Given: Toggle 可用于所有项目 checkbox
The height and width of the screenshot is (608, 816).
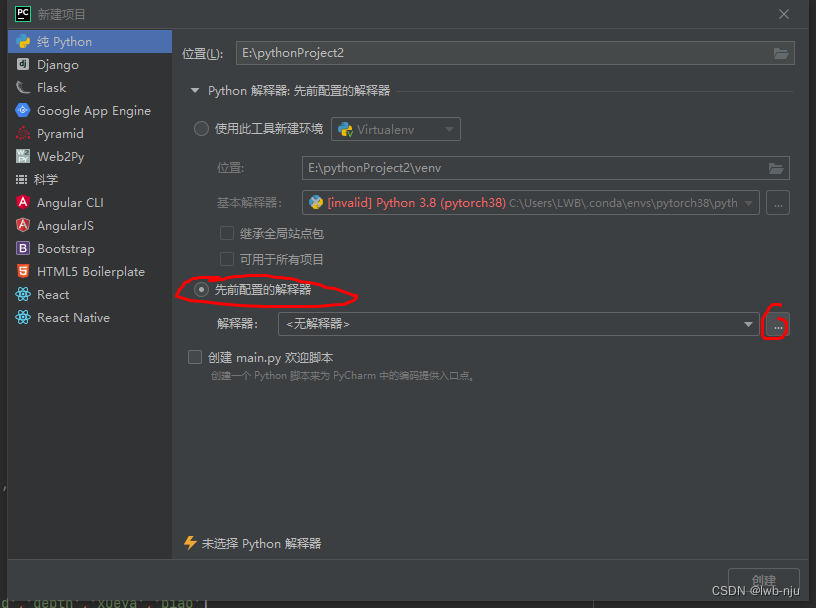Looking at the screenshot, I should [227, 259].
